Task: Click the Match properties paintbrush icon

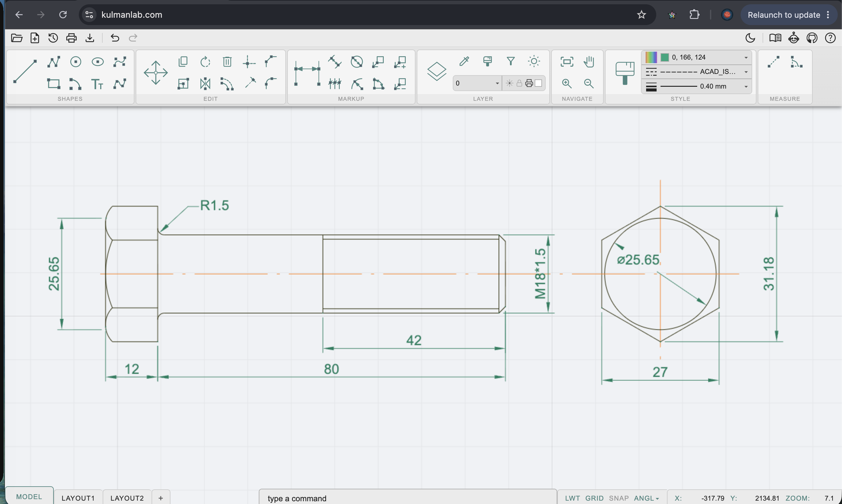Action: click(624, 73)
